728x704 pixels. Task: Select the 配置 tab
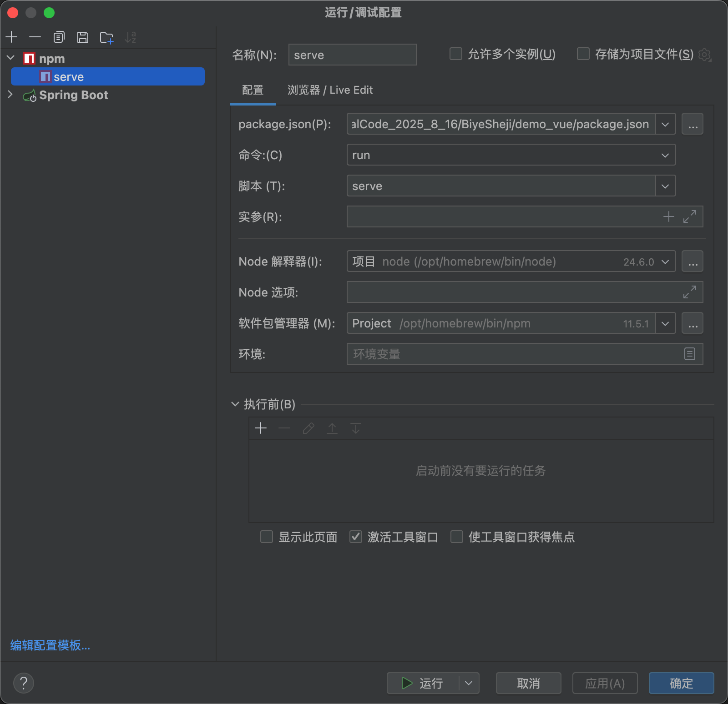click(x=253, y=90)
